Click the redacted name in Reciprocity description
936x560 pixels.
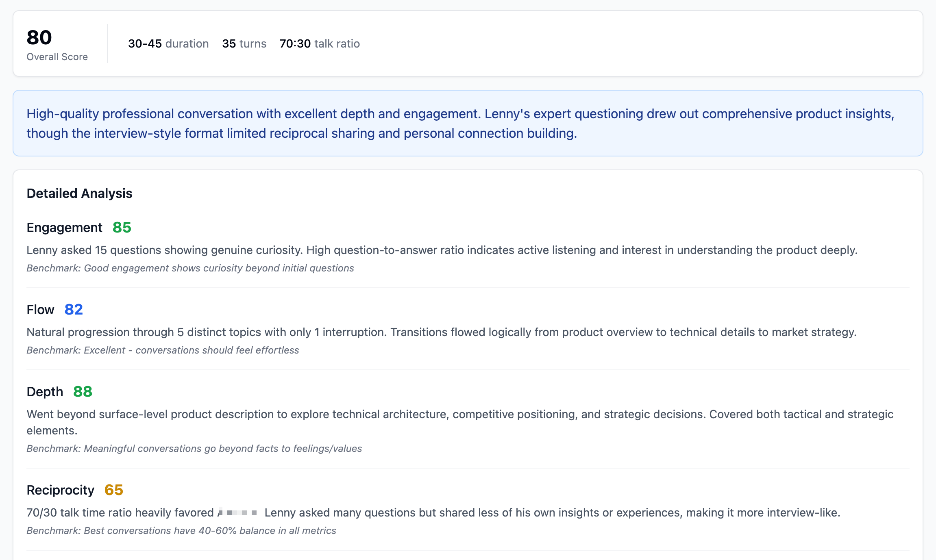click(238, 512)
